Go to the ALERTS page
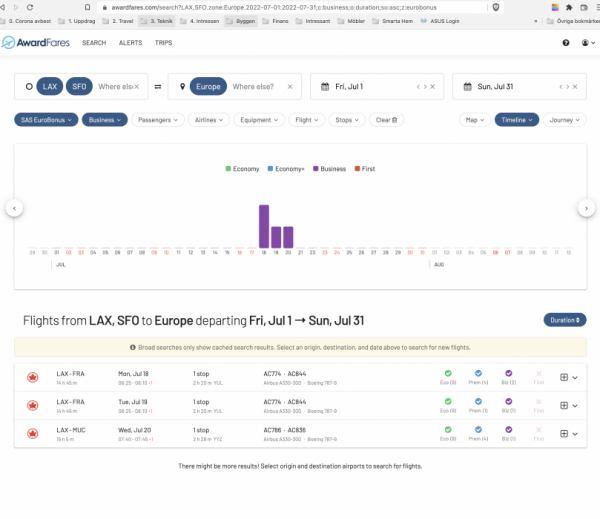 pos(130,43)
